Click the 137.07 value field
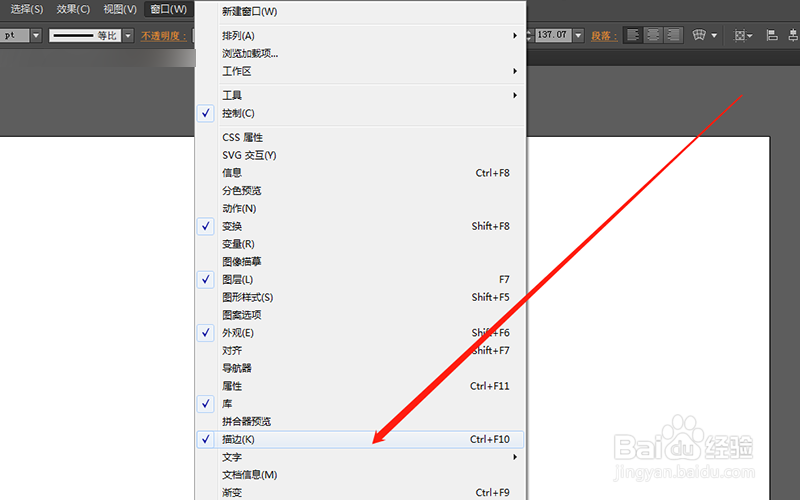The height and width of the screenshot is (500, 800). [x=553, y=35]
